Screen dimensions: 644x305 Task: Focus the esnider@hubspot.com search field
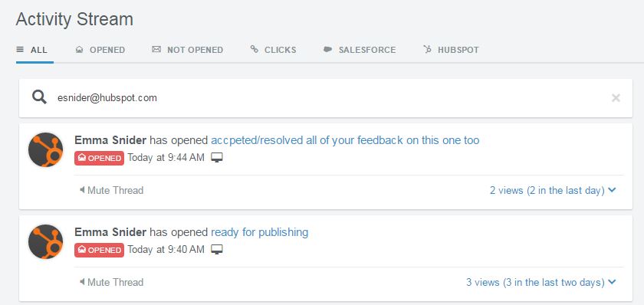(326, 98)
